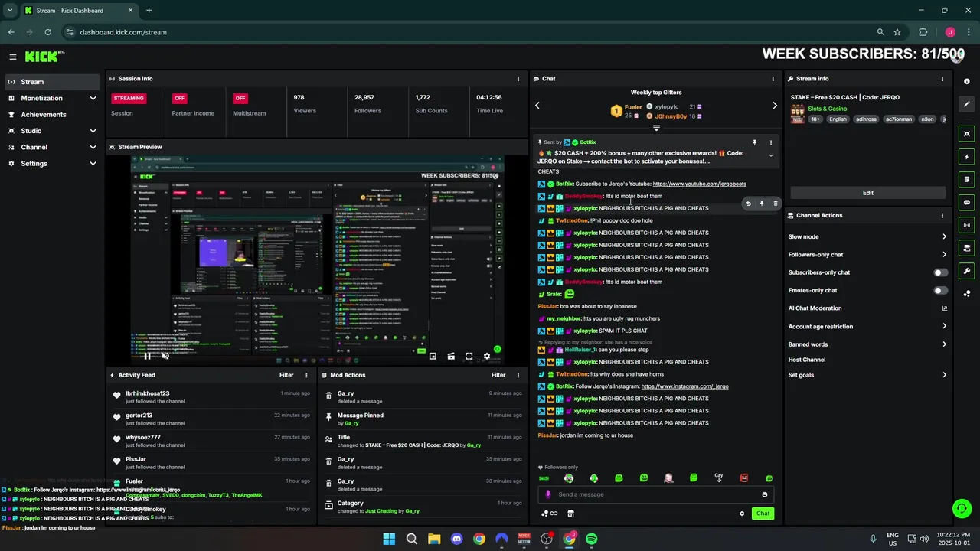Open Slow mode options arrow
The image size is (980, 551).
[944, 236]
